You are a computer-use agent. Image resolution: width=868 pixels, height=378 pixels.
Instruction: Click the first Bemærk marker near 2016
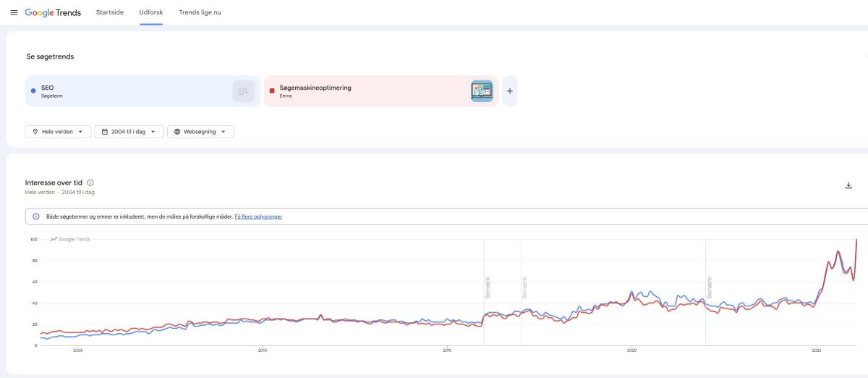point(488,287)
